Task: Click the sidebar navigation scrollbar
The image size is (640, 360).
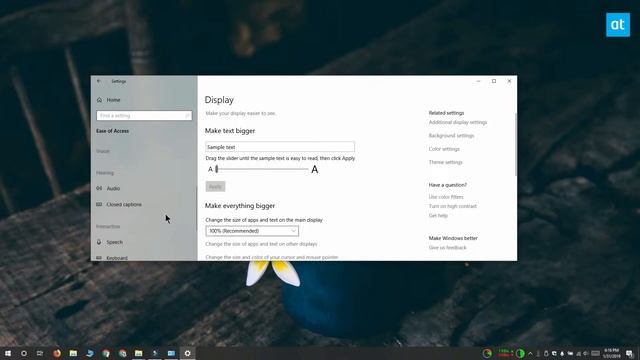Action: pos(196,208)
